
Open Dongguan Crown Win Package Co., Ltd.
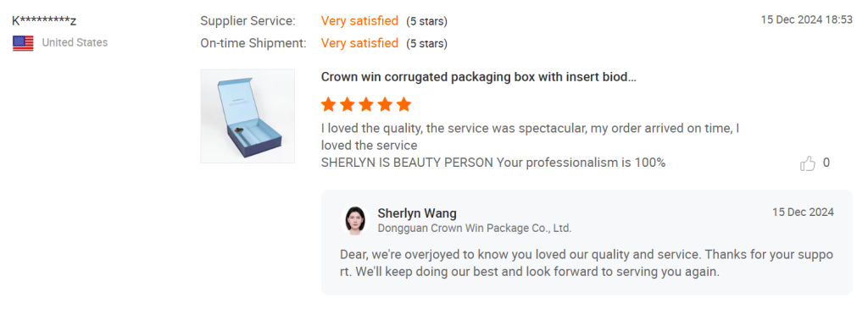coord(475,228)
